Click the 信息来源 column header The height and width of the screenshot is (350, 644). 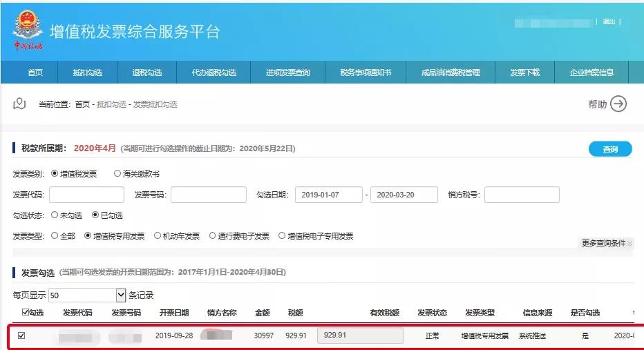537,313
